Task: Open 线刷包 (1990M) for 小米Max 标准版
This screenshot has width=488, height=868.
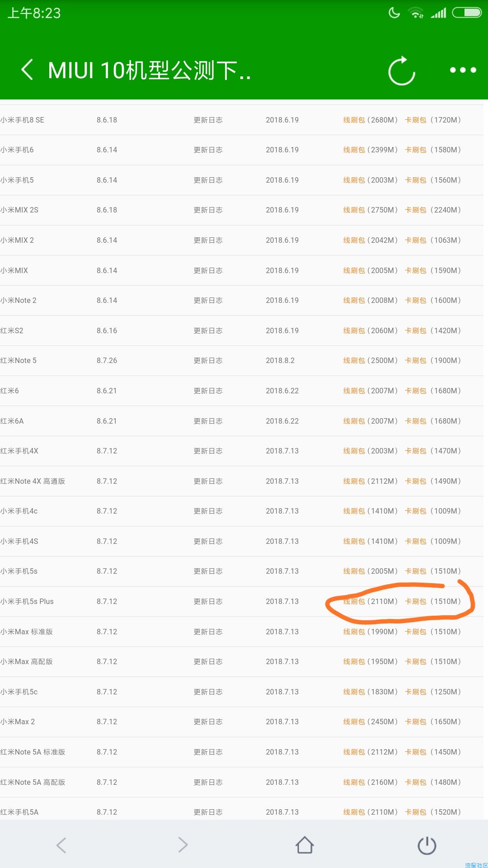Action: 354,632
